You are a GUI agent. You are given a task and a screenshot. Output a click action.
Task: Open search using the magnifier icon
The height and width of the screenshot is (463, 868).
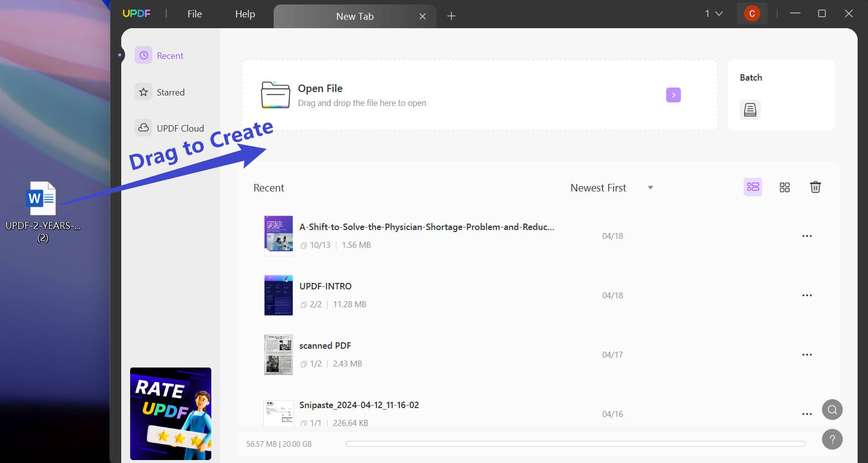832,410
